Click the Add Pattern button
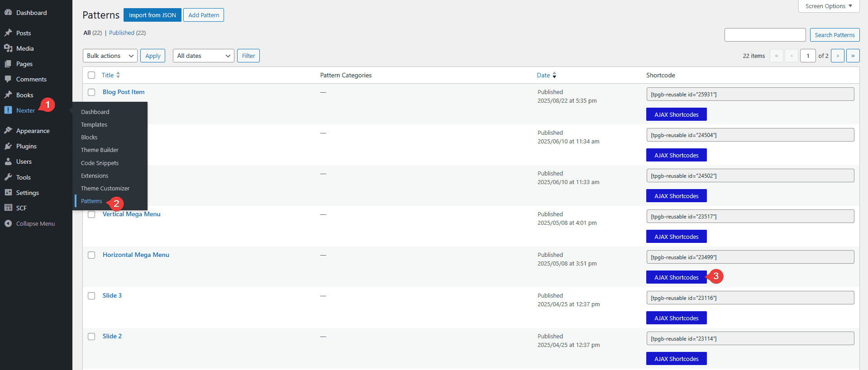This screenshot has height=370, width=868. tap(204, 15)
